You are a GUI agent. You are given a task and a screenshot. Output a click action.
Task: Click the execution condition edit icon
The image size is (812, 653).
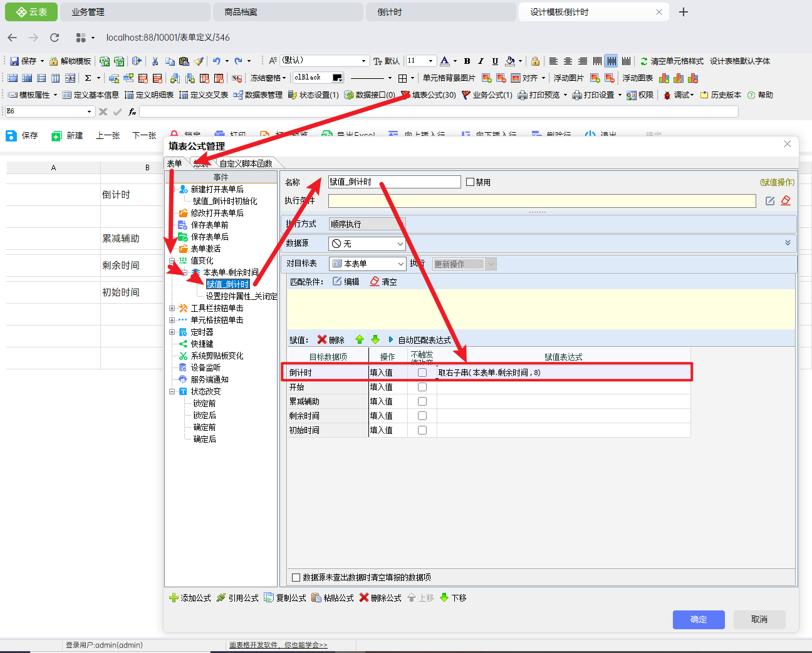click(770, 201)
